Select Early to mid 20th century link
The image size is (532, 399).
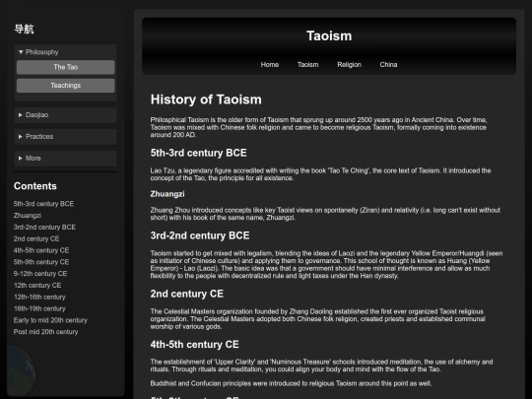coord(50,320)
